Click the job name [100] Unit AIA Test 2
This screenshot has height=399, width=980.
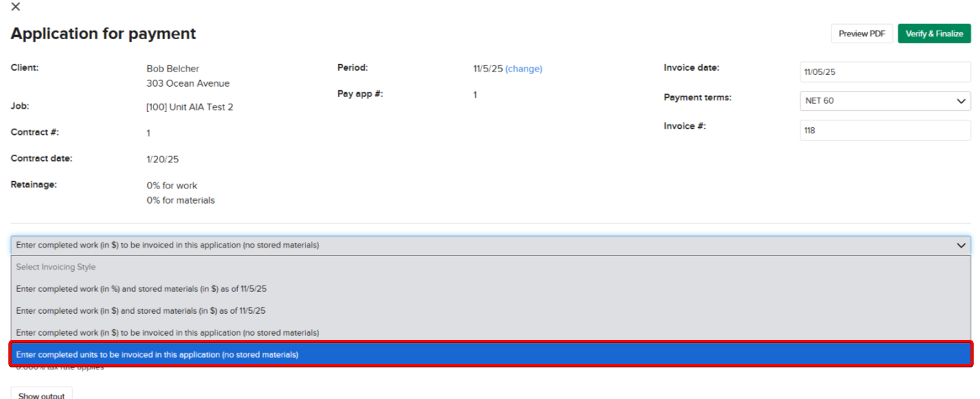point(189,107)
